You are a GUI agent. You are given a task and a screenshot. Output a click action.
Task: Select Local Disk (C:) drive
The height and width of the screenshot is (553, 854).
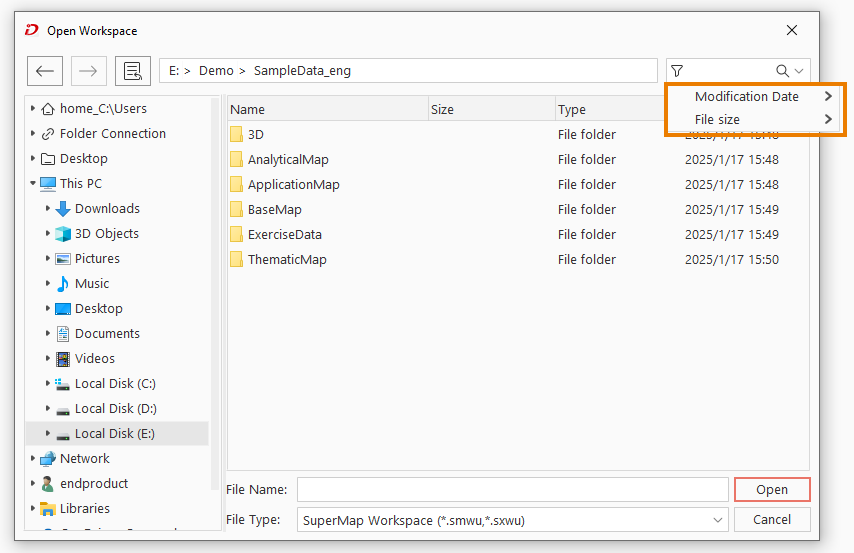(114, 384)
